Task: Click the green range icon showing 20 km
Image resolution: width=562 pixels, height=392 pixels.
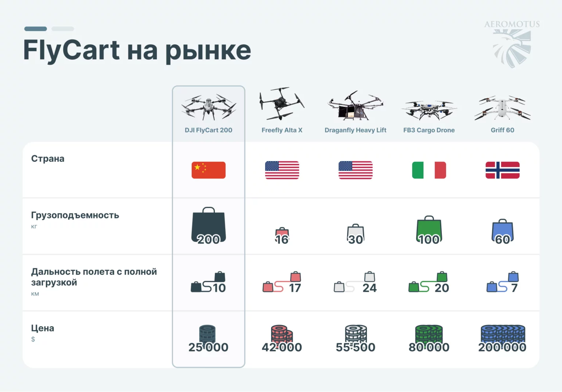Action: (429, 282)
